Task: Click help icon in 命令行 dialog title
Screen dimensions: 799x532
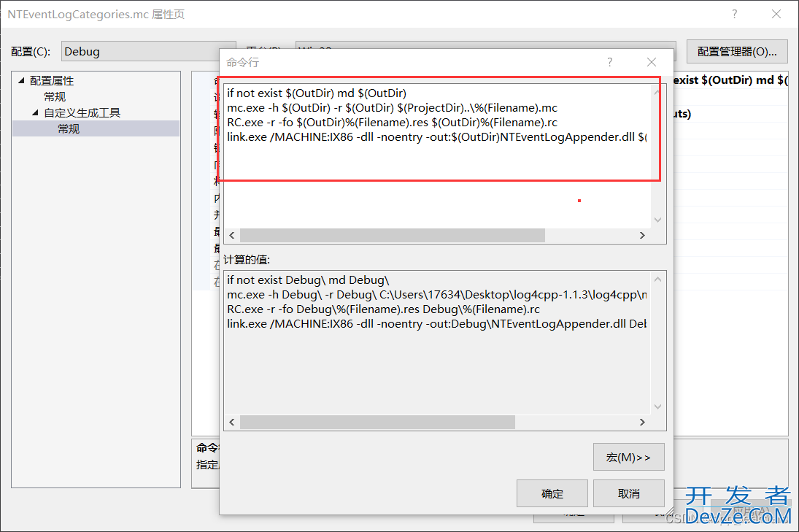Action: pos(610,62)
